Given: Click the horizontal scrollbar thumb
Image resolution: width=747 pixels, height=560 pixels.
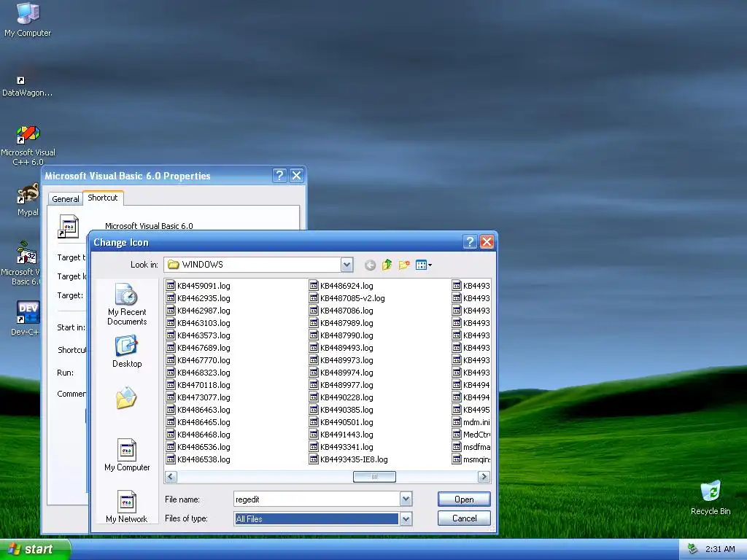Looking at the screenshot, I should [374, 476].
